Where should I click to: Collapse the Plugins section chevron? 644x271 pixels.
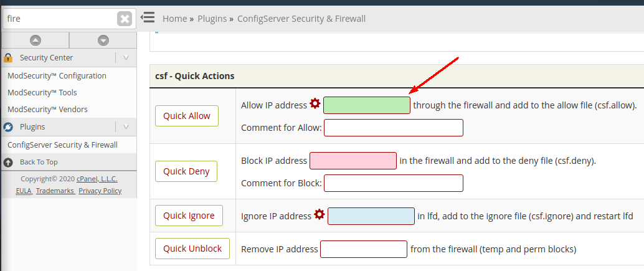(x=126, y=127)
